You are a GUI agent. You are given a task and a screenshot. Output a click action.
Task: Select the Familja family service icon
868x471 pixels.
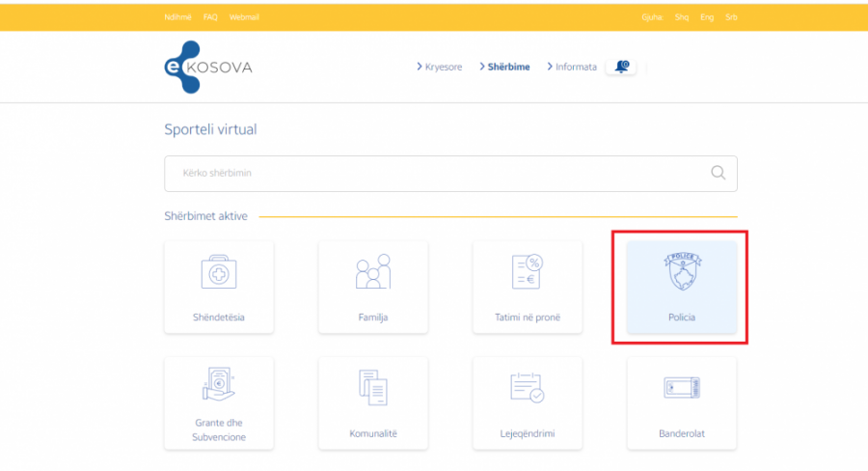coord(372,273)
